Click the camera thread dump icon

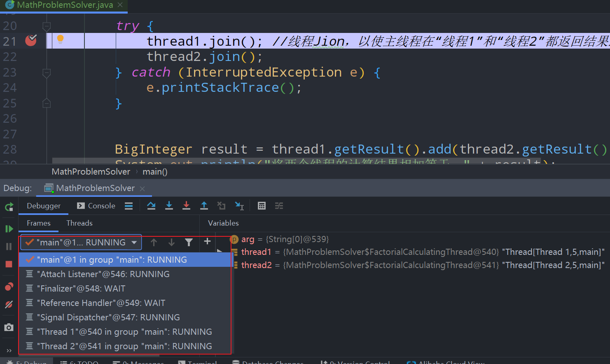click(9, 327)
